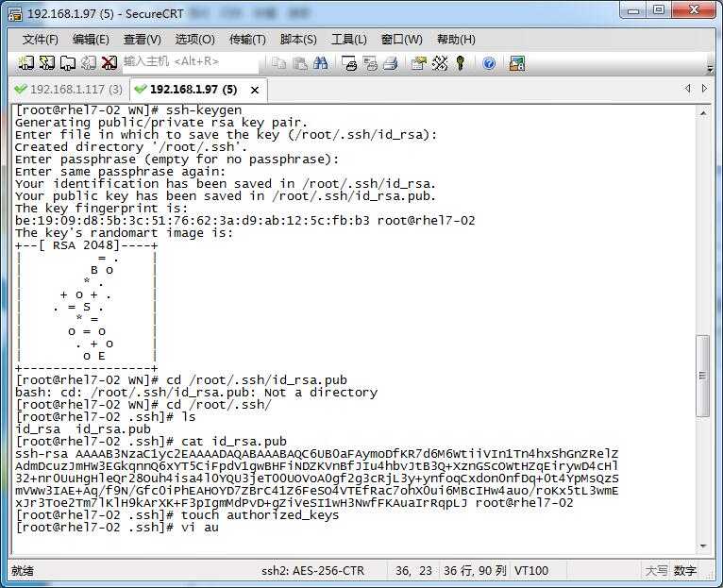Click the Copy toolbar icon

pyautogui.click(x=278, y=62)
